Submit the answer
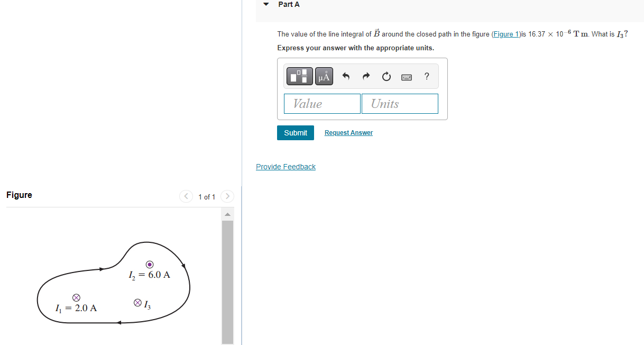644x345 pixels. click(x=296, y=133)
